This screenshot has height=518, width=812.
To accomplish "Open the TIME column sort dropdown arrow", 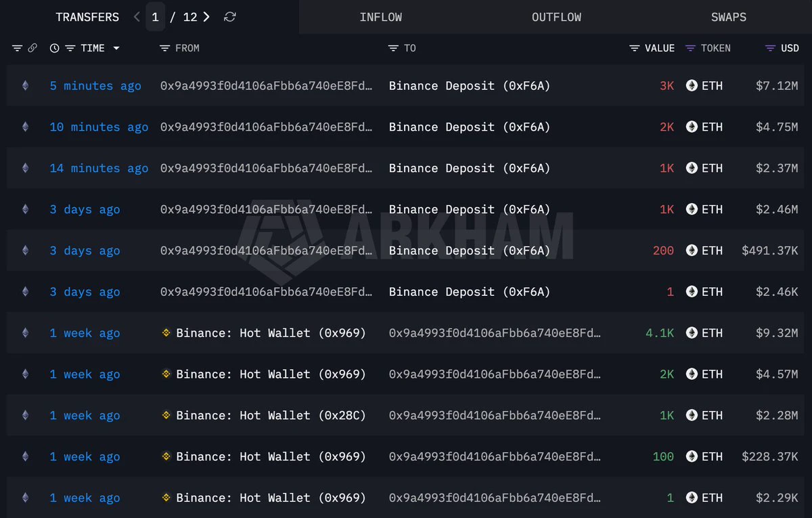I will (x=116, y=48).
